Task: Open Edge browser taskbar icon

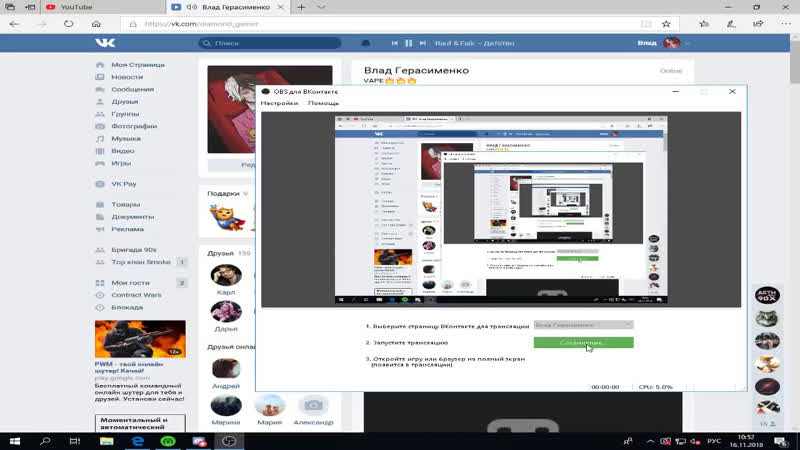Action: click(x=137, y=441)
